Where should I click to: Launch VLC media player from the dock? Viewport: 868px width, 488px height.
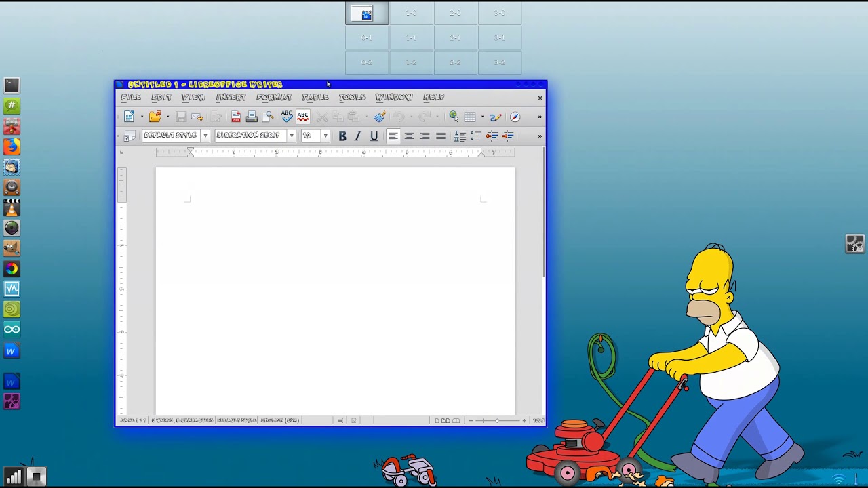pos(12,207)
